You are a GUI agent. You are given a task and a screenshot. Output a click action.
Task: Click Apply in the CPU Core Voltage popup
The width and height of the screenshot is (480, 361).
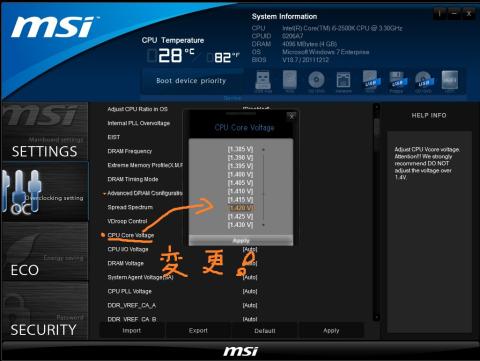241,240
